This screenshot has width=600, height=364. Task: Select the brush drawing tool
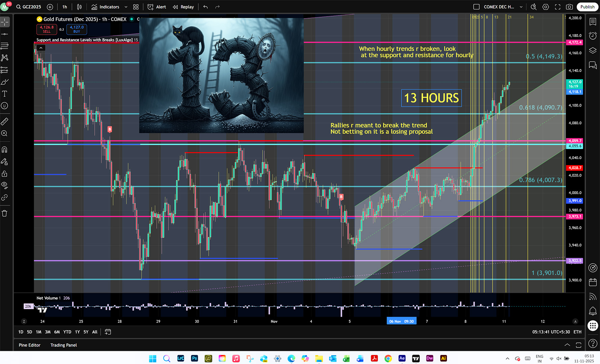coord(5,82)
